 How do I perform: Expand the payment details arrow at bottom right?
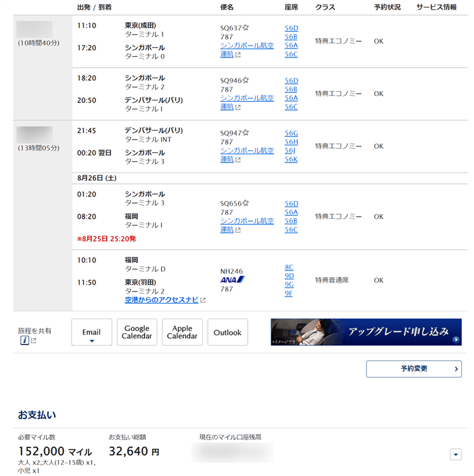pyautogui.click(x=455, y=454)
